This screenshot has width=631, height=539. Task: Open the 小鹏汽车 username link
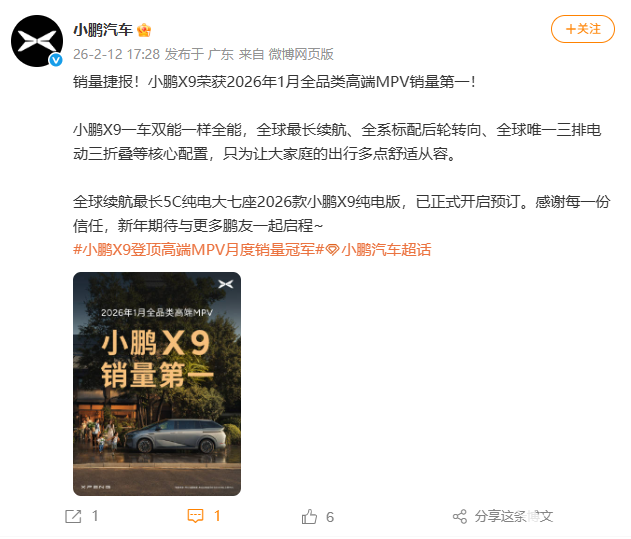(x=103, y=30)
